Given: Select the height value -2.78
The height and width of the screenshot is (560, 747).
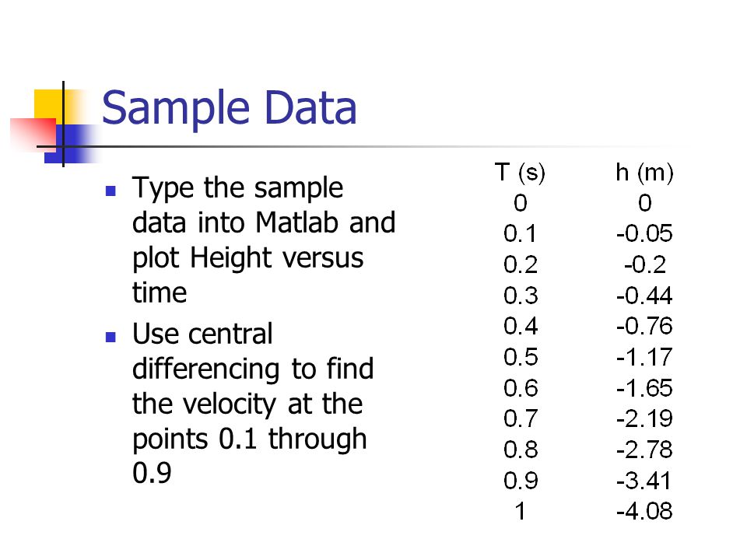Looking at the screenshot, I should pyautogui.click(x=644, y=450).
